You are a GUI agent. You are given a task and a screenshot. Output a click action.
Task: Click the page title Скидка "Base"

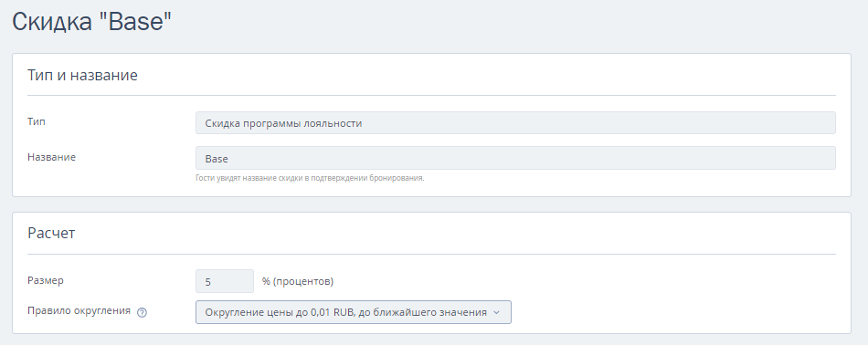(92, 23)
